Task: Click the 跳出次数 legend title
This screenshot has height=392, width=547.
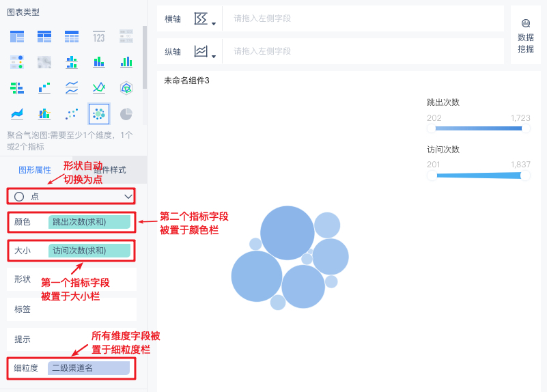Action: click(443, 102)
